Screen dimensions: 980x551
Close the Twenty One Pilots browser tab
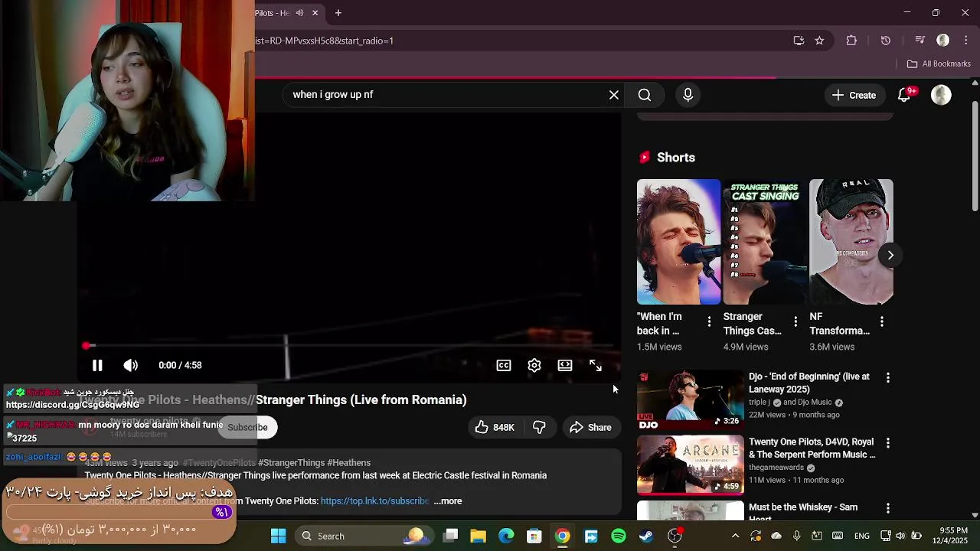click(315, 13)
